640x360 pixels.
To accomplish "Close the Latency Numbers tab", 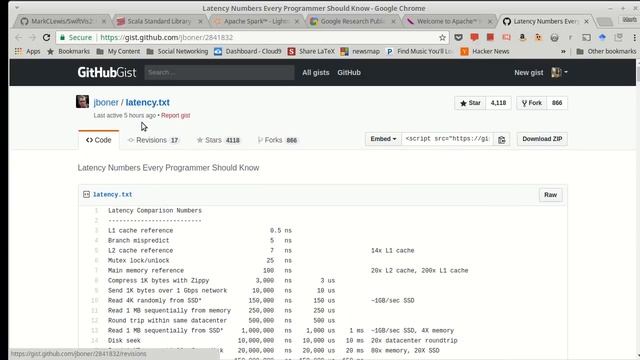I will click(587, 21).
